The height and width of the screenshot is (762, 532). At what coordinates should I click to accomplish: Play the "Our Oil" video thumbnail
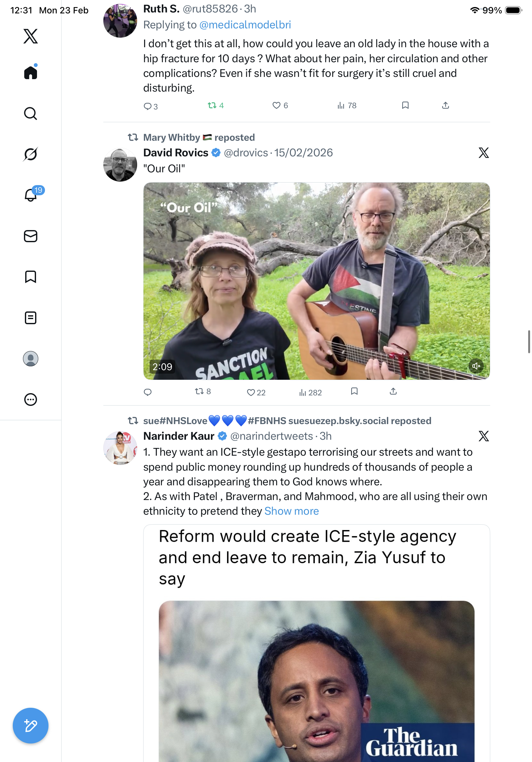pyautogui.click(x=316, y=281)
